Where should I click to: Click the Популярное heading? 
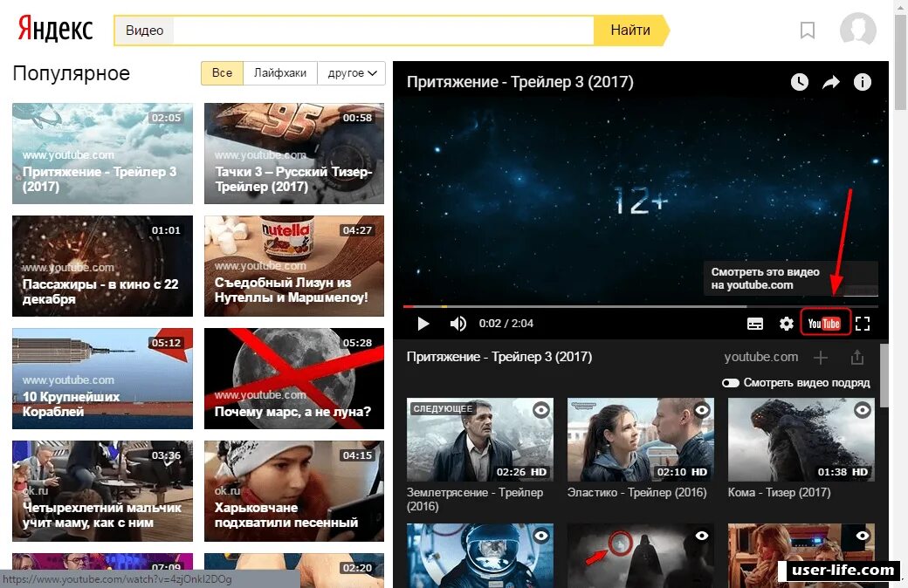tap(72, 73)
